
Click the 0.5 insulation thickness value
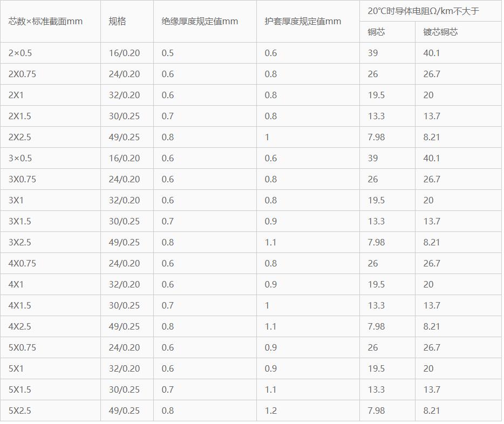(x=167, y=53)
